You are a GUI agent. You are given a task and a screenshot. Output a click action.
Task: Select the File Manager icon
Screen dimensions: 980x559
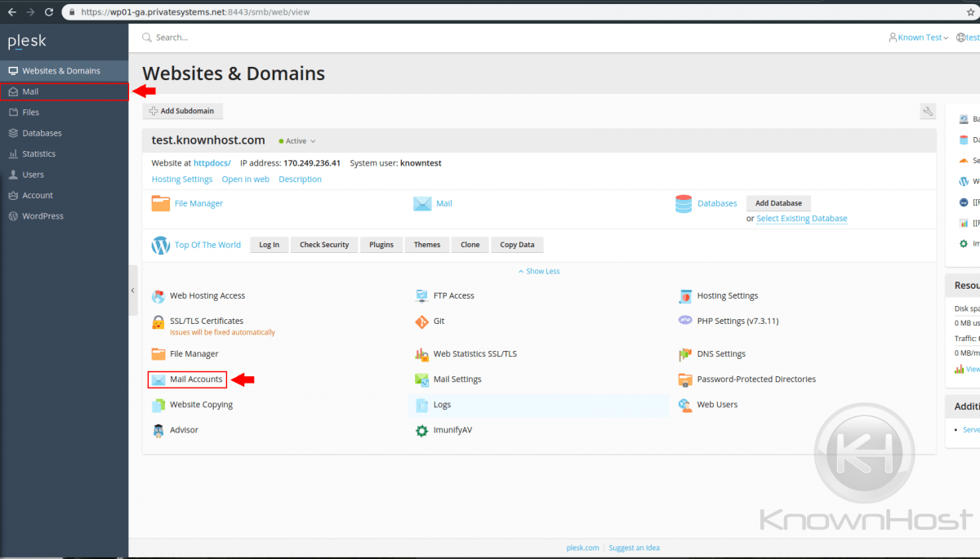coord(194,353)
